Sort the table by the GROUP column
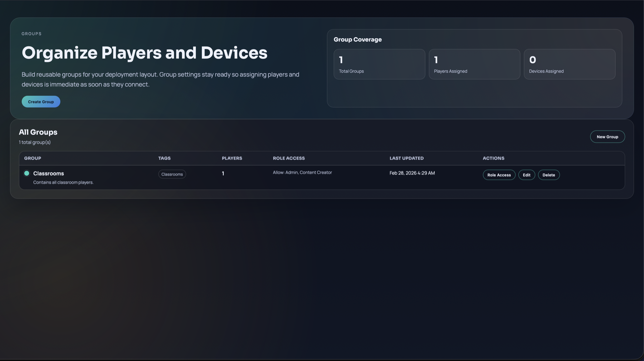 pyautogui.click(x=33, y=158)
